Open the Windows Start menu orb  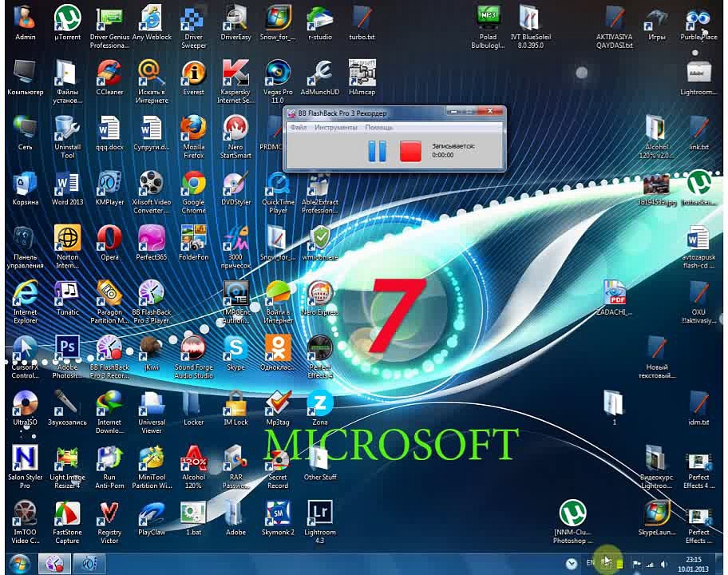[19, 563]
